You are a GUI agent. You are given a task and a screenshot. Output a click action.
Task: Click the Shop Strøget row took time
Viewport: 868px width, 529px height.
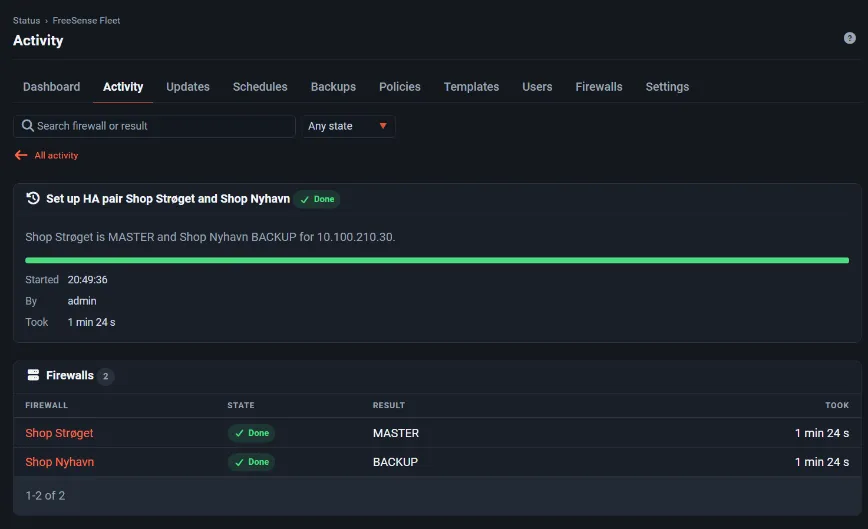click(822, 433)
